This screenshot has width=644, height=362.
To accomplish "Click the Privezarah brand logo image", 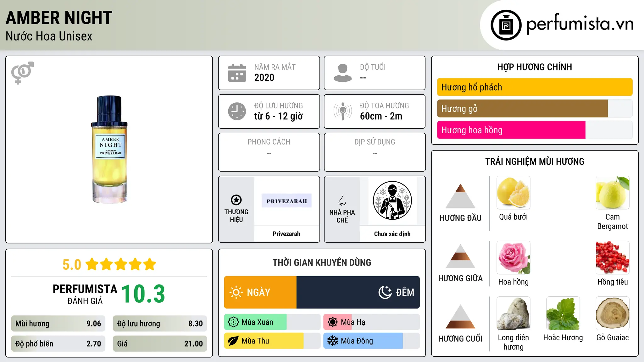I will point(286,201).
